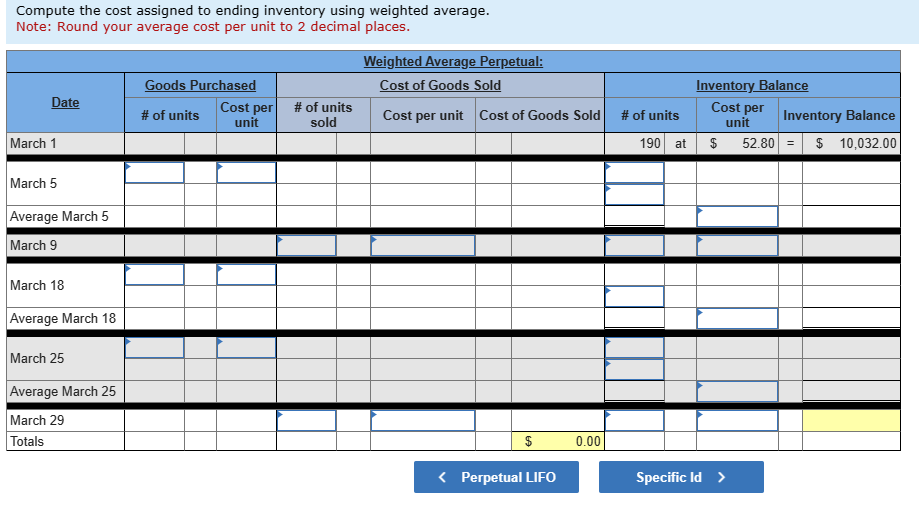919x505 pixels.
Task: Click the Totals cost of goods sold cell
Action: coord(557,441)
